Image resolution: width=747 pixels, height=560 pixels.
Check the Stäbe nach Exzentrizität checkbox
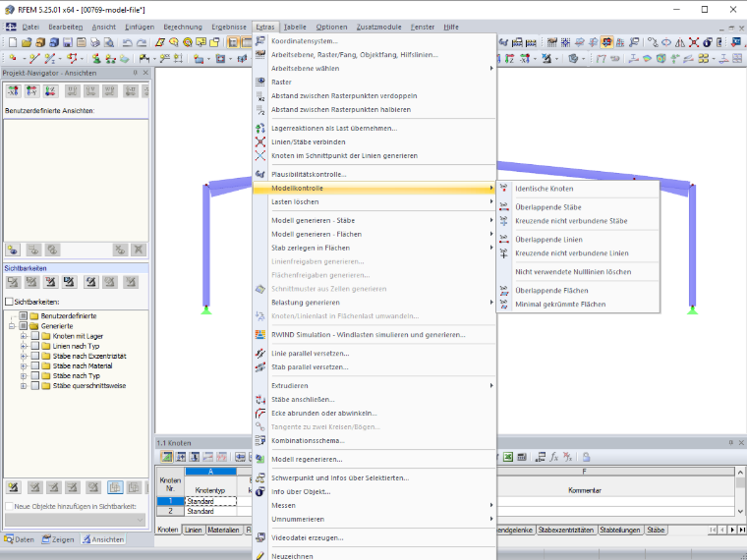[34, 357]
